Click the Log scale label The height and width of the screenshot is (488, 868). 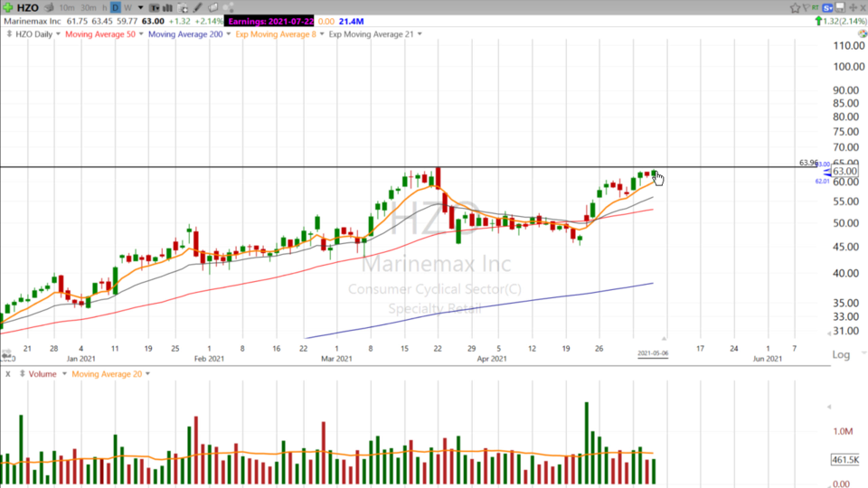pos(841,354)
